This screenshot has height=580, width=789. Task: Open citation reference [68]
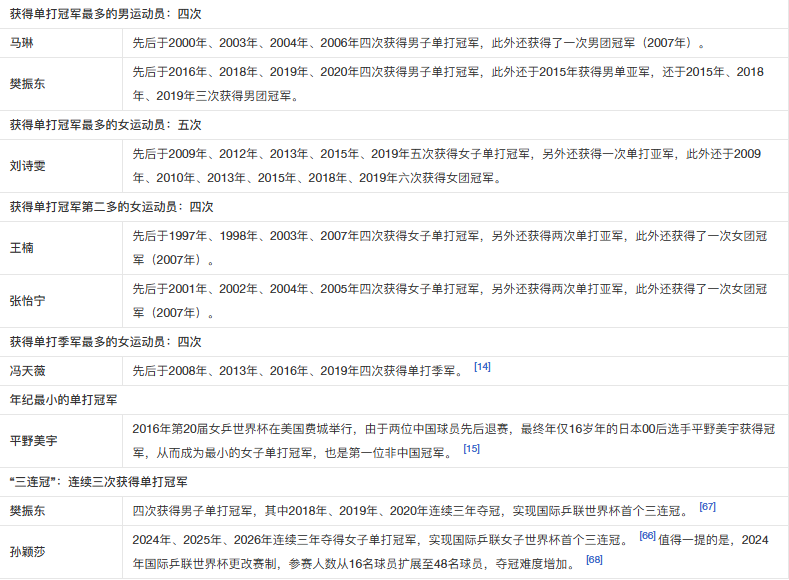tap(594, 559)
